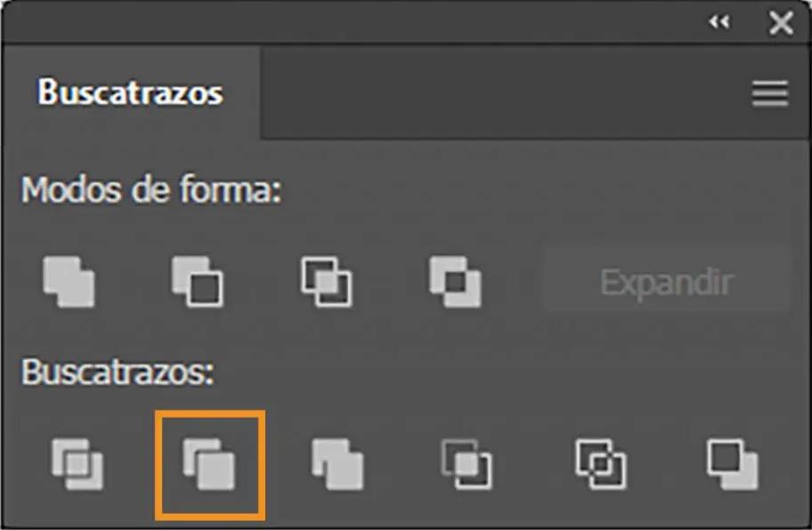Switch to the Buscatrazos tab
Viewport: 812px width, 530px height.
[130, 93]
